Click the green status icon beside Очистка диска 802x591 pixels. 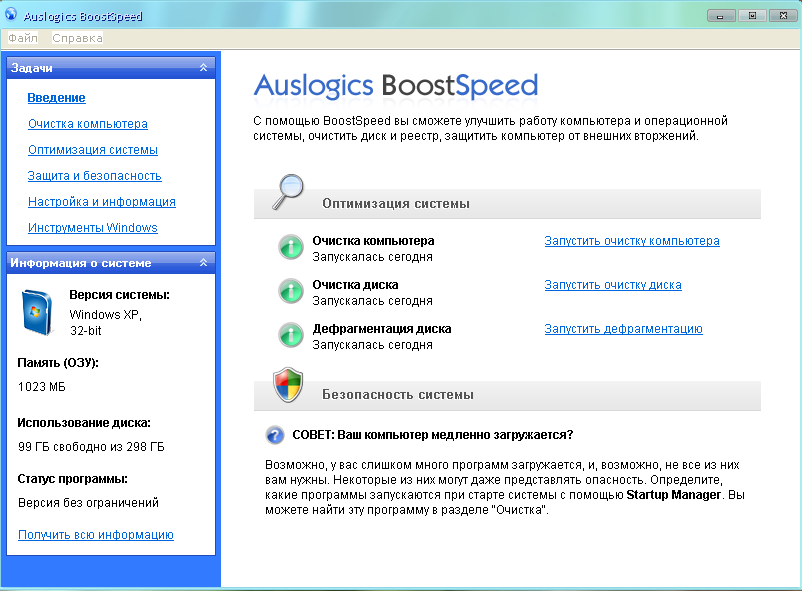click(x=290, y=291)
